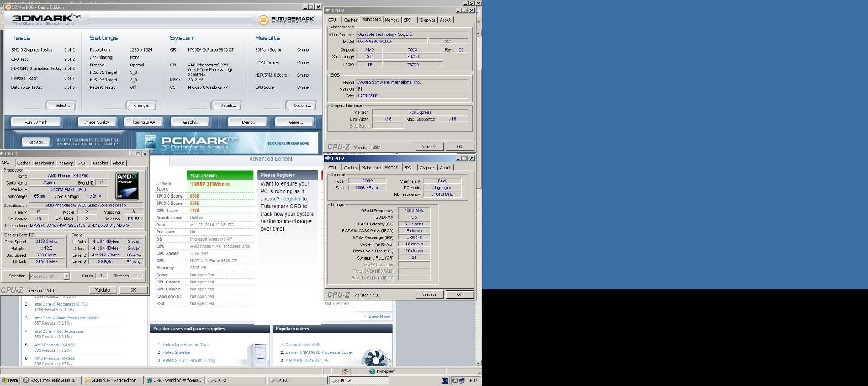Screen dimensions: 868x386
Task: Switch to 3DMark06 Basic Edition taskbar item
Action: pos(112,381)
